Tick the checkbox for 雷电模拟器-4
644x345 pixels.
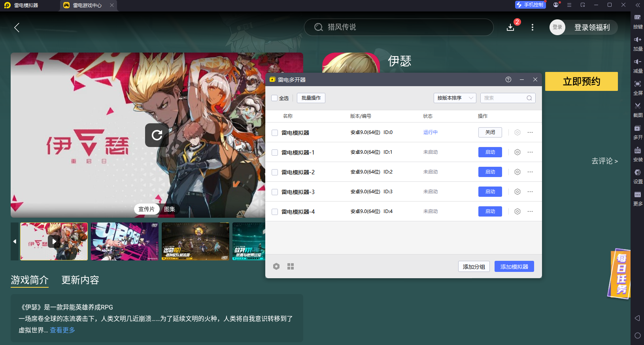click(x=275, y=212)
